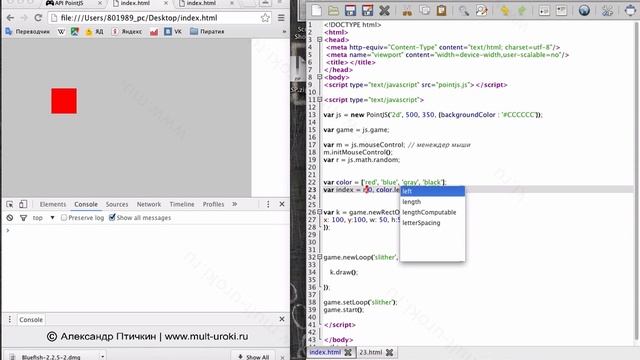Viewport: 640px width, 360px height.
Task: Open the top execution context dropdown
Action: coord(43,218)
